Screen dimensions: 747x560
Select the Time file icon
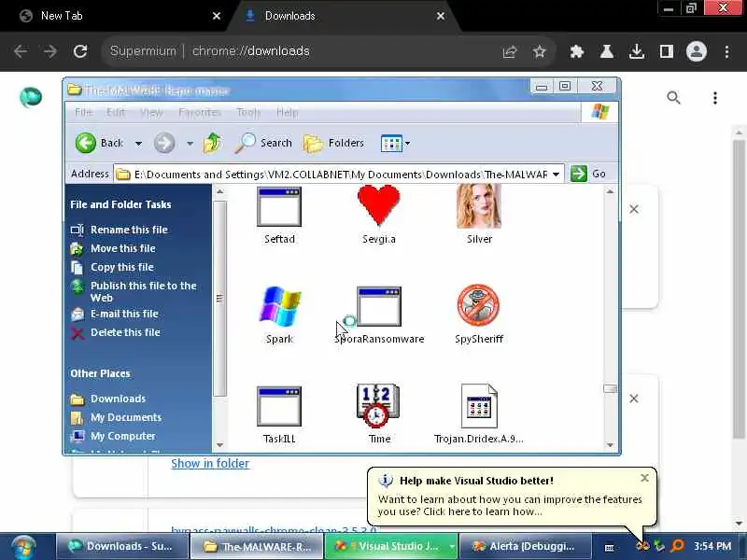(x=378, y=406)
